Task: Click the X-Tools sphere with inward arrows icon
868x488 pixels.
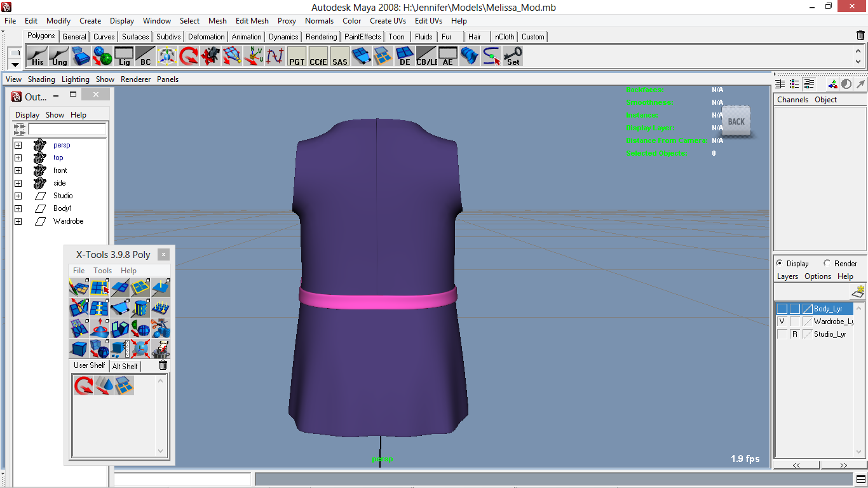Action: [x=140, y=349]
